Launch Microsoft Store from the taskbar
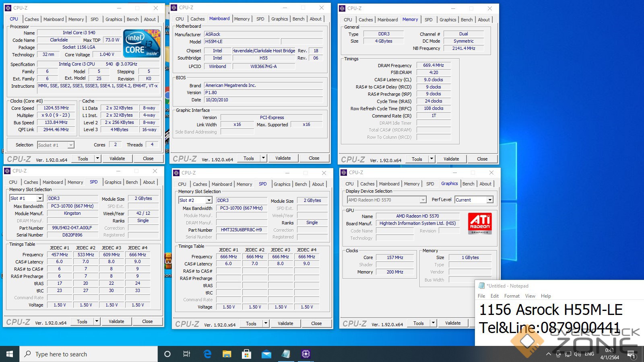This screenshot has width=644, height=362. tap(246, 354)
